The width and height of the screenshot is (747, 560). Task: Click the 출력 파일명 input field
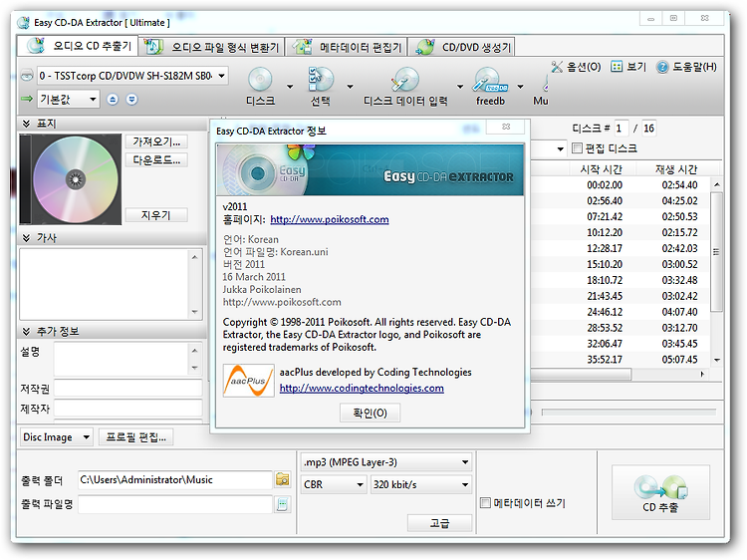point(175,504)
